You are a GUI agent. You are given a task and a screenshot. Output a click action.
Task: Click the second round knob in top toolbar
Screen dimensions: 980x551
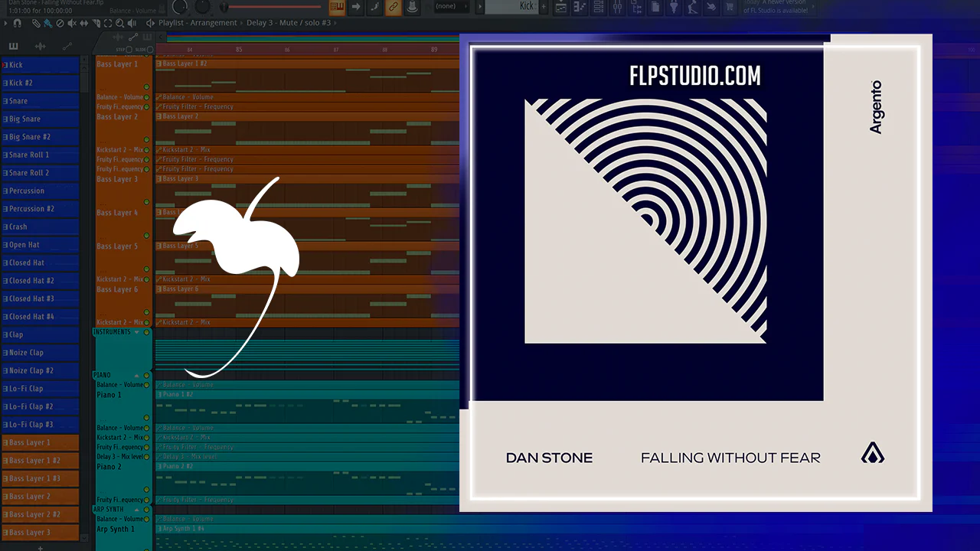point(202,7)
